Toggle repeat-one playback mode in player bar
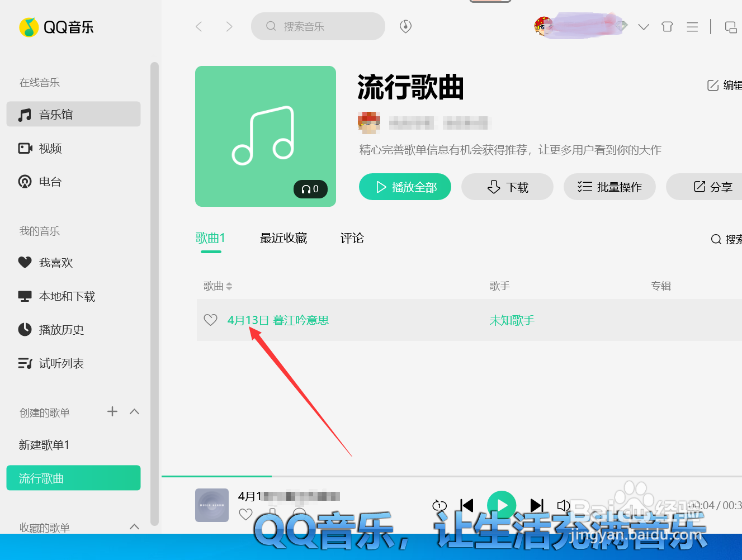The height and width of the screenshot is (560, 742). [439, 505]
